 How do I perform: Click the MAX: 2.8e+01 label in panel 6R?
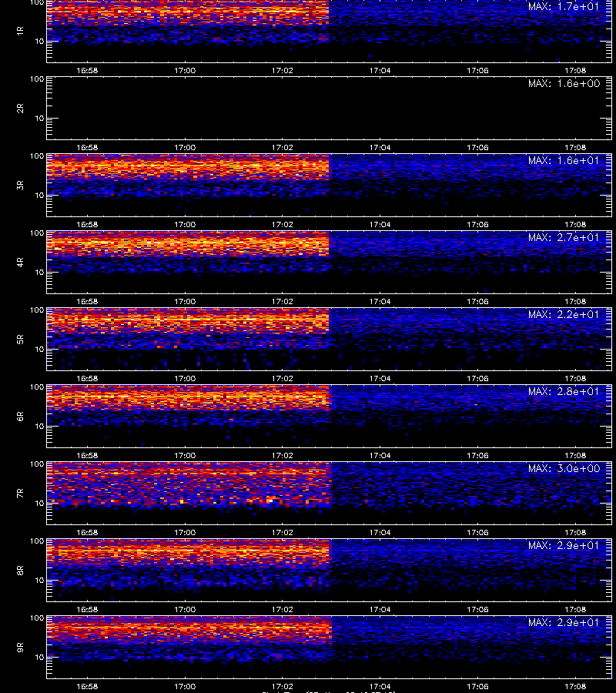pos(564,392)
